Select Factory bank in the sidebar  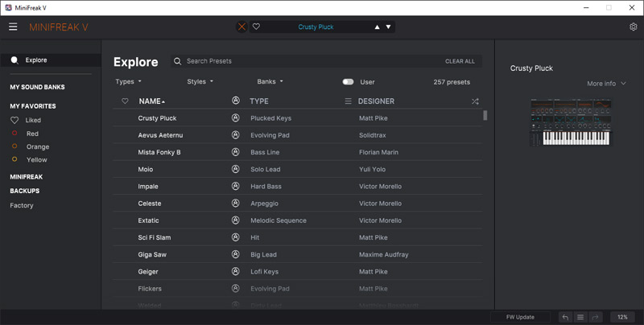coord(22,206)
